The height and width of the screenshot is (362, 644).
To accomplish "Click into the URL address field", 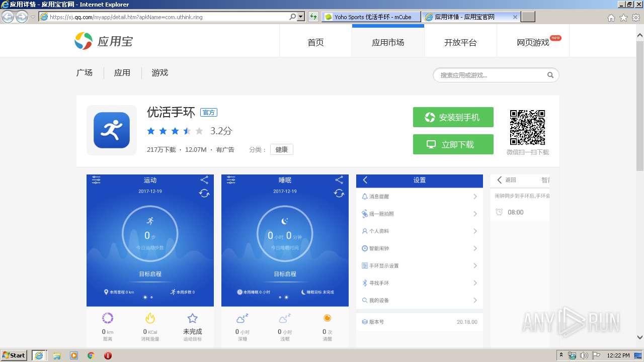I will [x=168, y=17].
